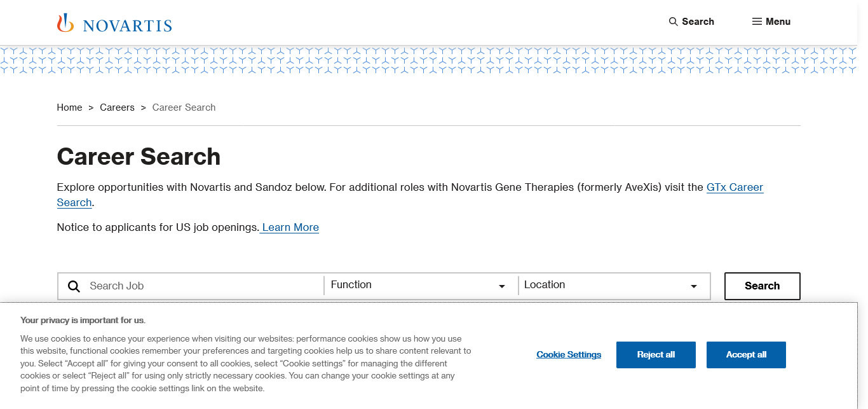Select the Career Search breadcrumb item
This screenshot has height=409, width=868.
coord(184,107)
